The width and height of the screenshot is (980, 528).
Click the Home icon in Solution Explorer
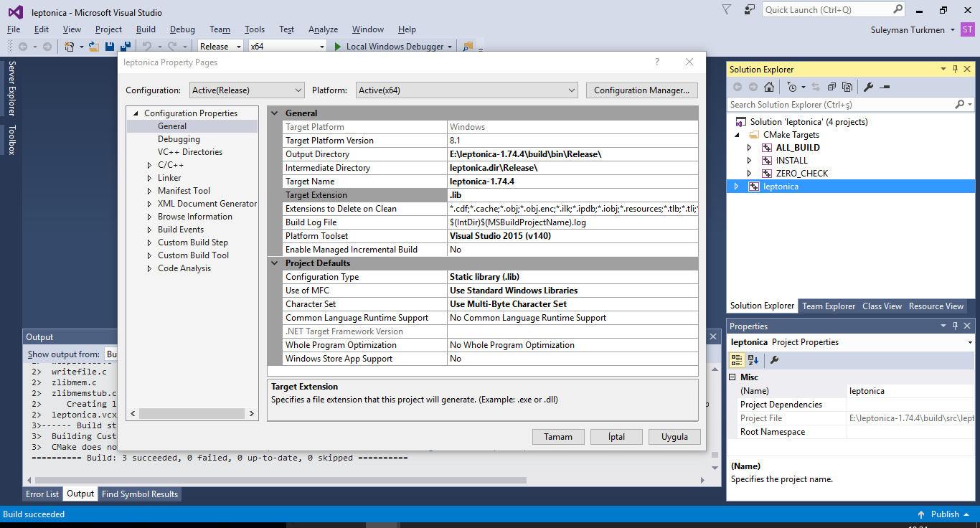769,87
